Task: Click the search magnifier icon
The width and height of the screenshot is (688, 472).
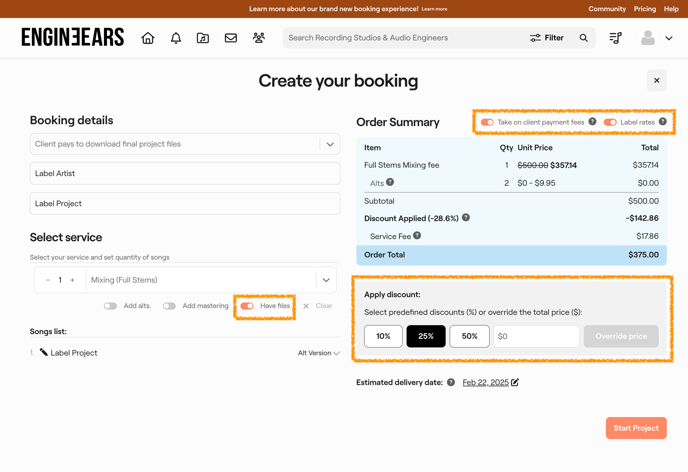Action: tap(584, 38)
